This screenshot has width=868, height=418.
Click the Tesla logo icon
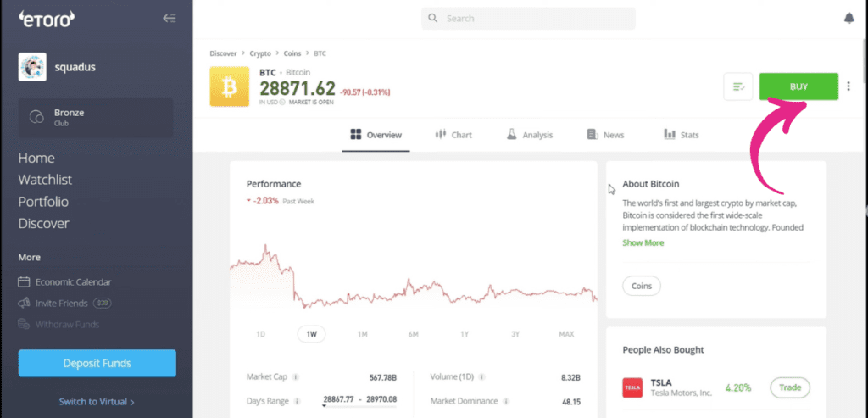click(x=632, y=387)
